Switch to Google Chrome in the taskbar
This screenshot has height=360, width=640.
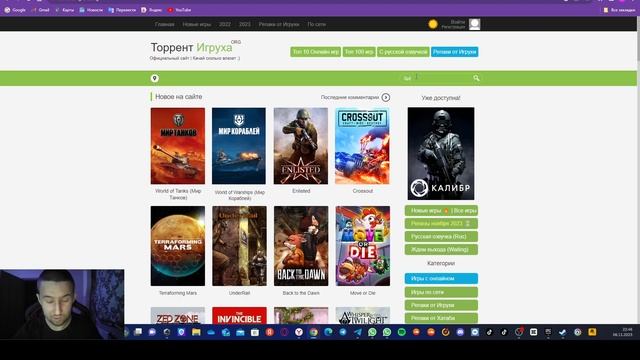tap(313, 332)
